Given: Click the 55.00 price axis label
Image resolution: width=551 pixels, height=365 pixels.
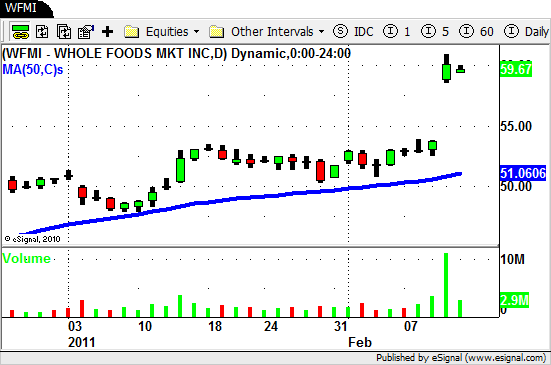Looking at the screenshot, I should 516,126.
